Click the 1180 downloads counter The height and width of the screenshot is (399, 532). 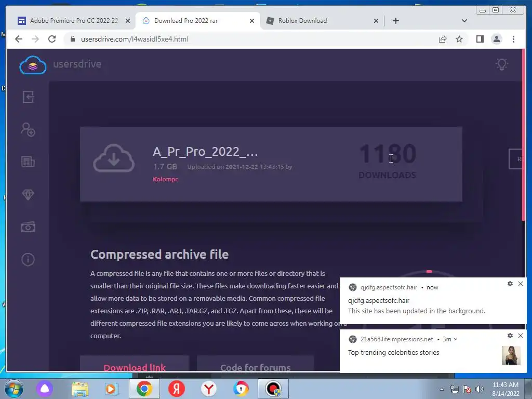point(388,161)
